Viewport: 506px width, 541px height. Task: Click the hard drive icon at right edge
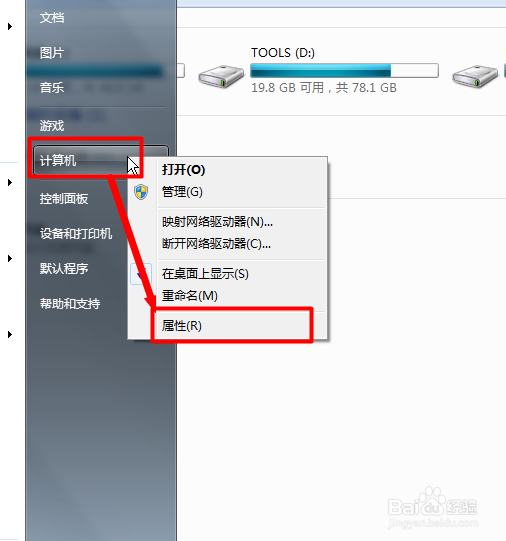click(x=475, y=77)
